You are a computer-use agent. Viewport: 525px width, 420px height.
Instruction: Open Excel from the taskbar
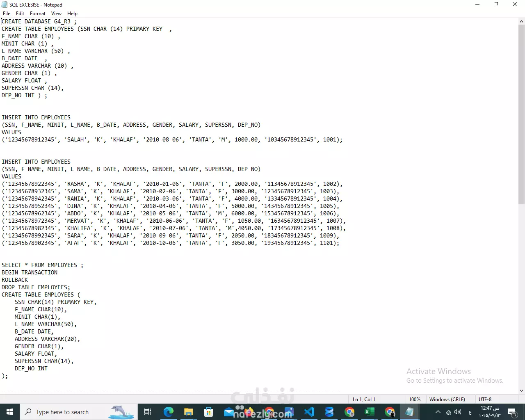[370, 412]
